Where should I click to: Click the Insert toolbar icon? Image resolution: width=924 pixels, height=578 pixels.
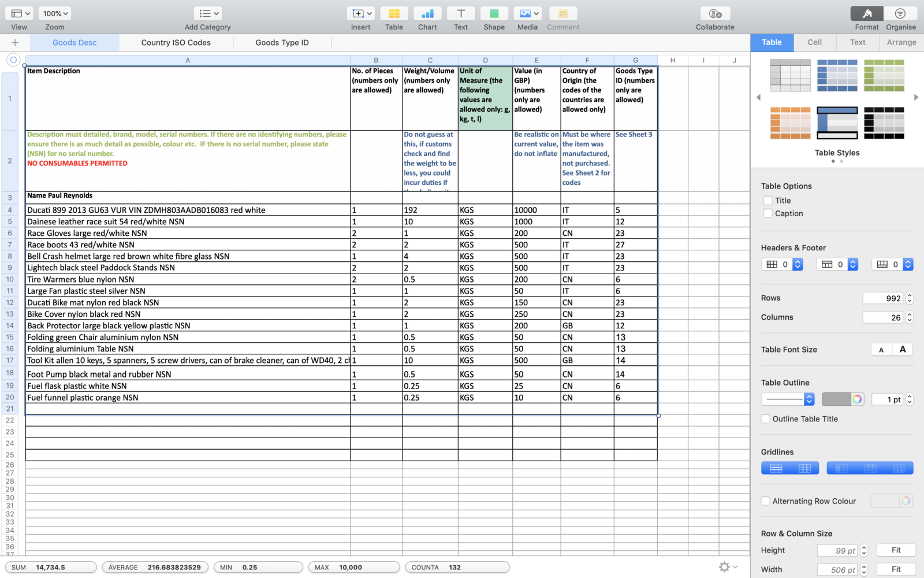(360, 14)
